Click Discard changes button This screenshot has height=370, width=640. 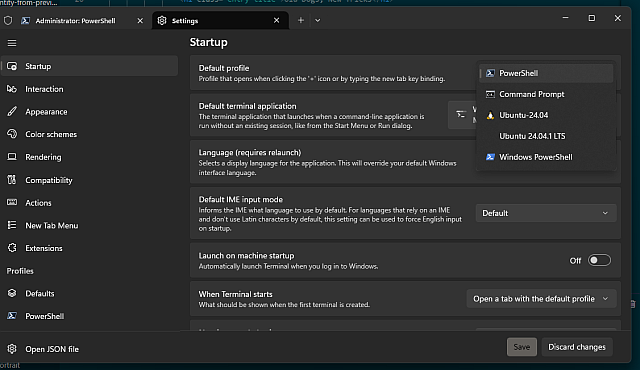pos(577,347)
